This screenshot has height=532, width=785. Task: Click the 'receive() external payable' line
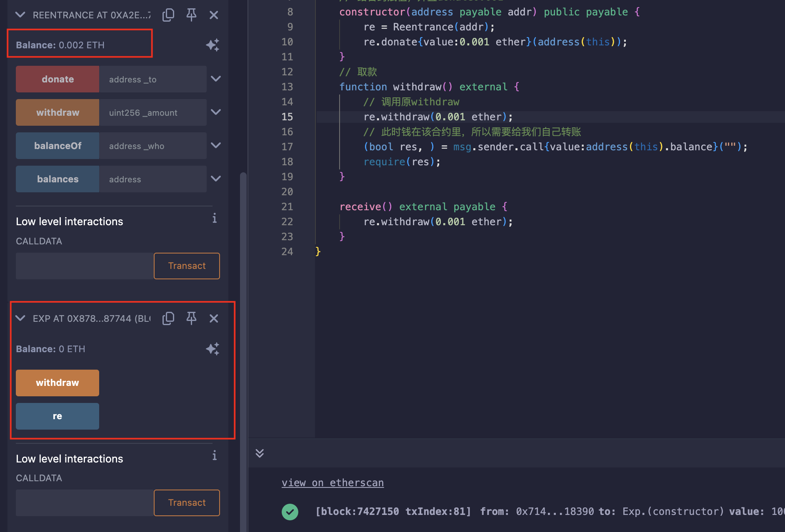click(x=423, y=207)
